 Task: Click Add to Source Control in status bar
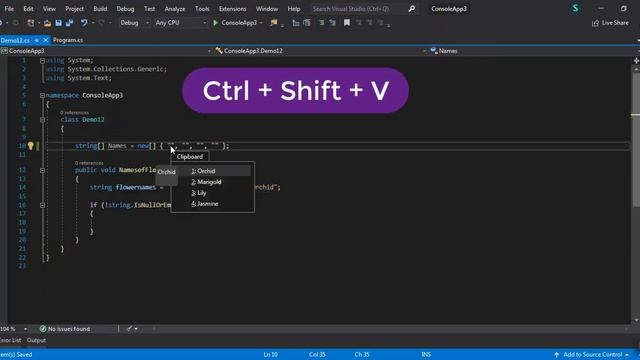click(x=592, y=355)
